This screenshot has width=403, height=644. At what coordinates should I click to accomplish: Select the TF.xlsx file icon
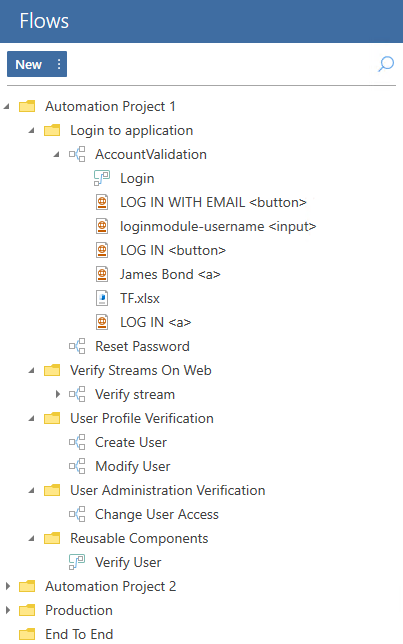point(102,298)
